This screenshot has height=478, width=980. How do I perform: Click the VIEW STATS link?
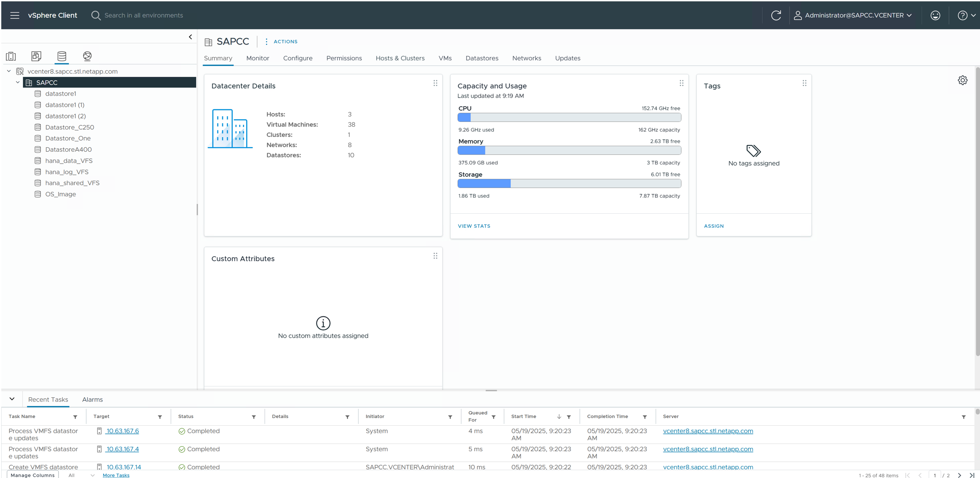[474, 226]
